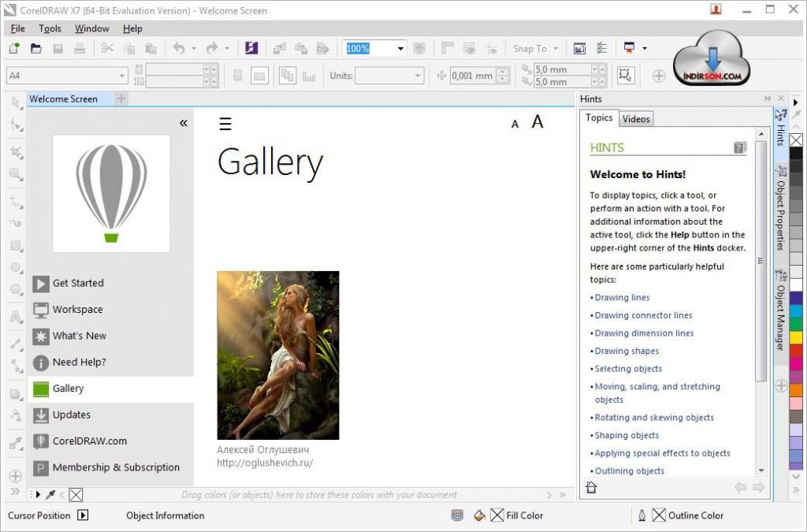Open the Outlining objects hint topic

point(630,471)
